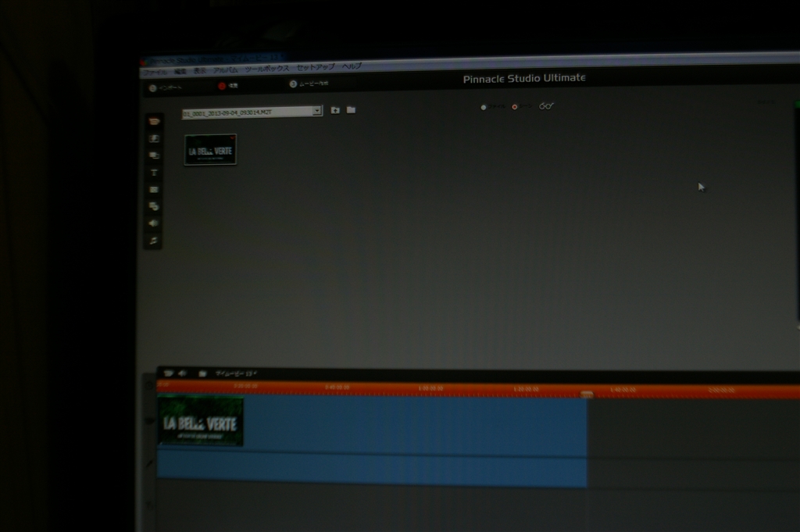Open the Videos album section icon
Screen dimensions: 800x532
pos(154,121)
